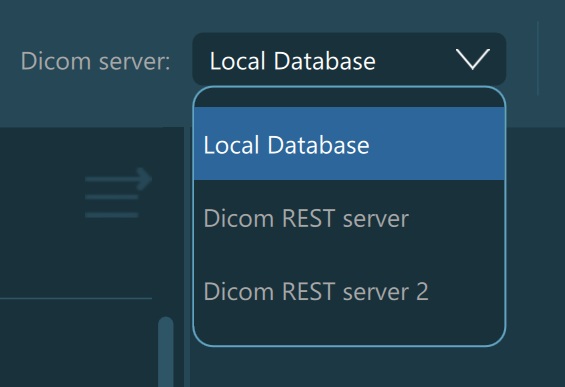This screenshot has height=387, width=565.
Task: Open the Dicom server dropdown arrow
Action: 472,59
